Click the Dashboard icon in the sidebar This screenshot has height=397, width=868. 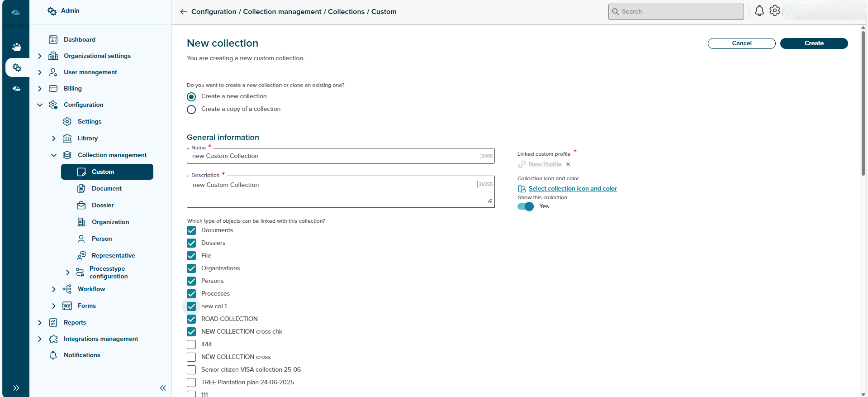pos(53,40)
